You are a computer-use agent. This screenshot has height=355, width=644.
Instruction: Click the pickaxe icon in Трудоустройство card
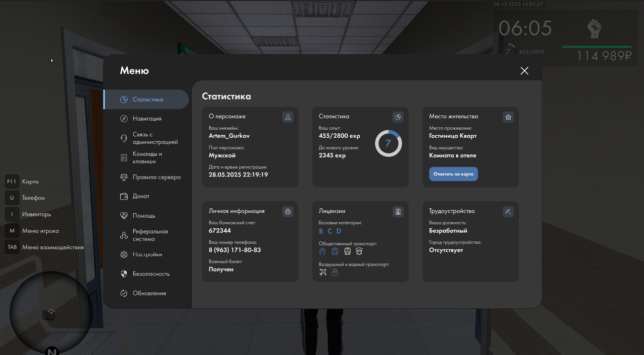pyautogui.click(x=508, y=212)
